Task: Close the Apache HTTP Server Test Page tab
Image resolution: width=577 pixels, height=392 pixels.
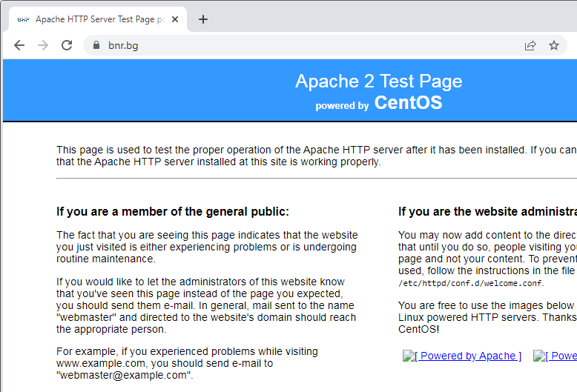Action: [x=175, y=19]
